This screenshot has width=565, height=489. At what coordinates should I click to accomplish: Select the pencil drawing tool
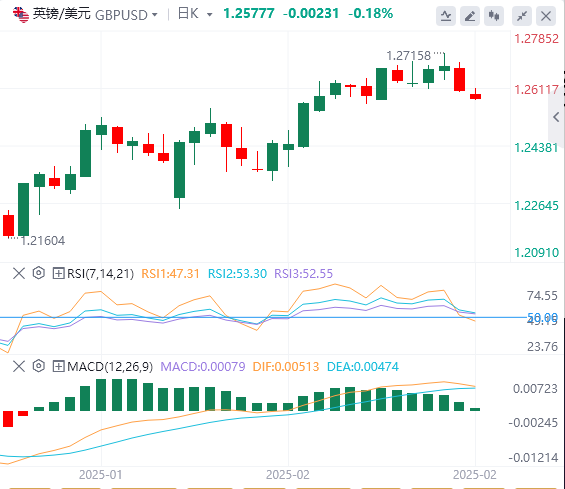pos(470,16)
